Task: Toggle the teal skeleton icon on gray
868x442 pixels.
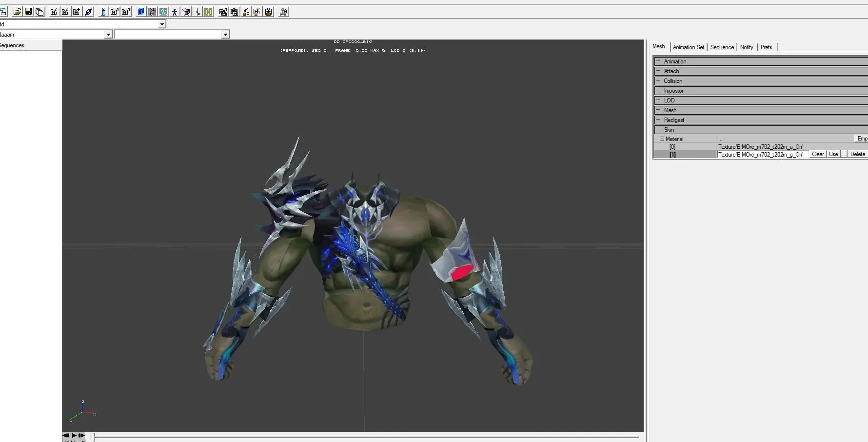Action: pyautogui.click(x=163, y=12)
